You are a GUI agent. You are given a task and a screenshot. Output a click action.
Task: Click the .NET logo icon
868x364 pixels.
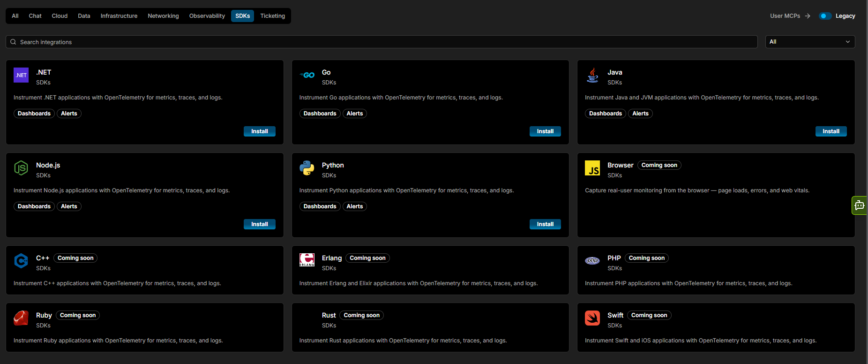point(21,75)
